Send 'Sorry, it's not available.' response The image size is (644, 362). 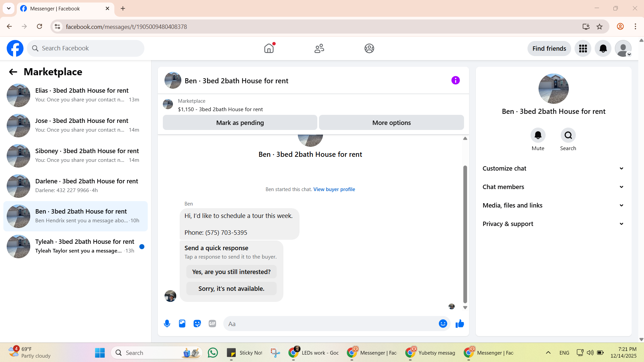[x=231, y=288]
